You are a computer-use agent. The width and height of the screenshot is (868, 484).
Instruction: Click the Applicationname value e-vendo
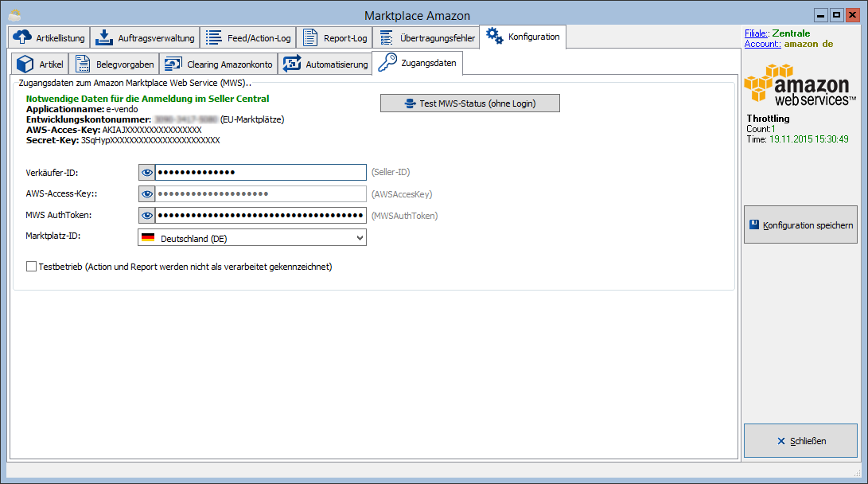122,109
